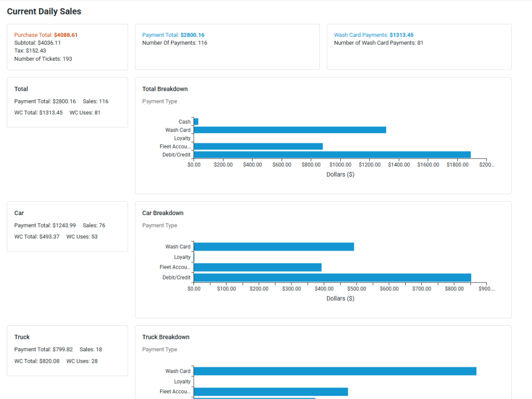Click WC Uses: 53 in Car card

tap(82, 237)
